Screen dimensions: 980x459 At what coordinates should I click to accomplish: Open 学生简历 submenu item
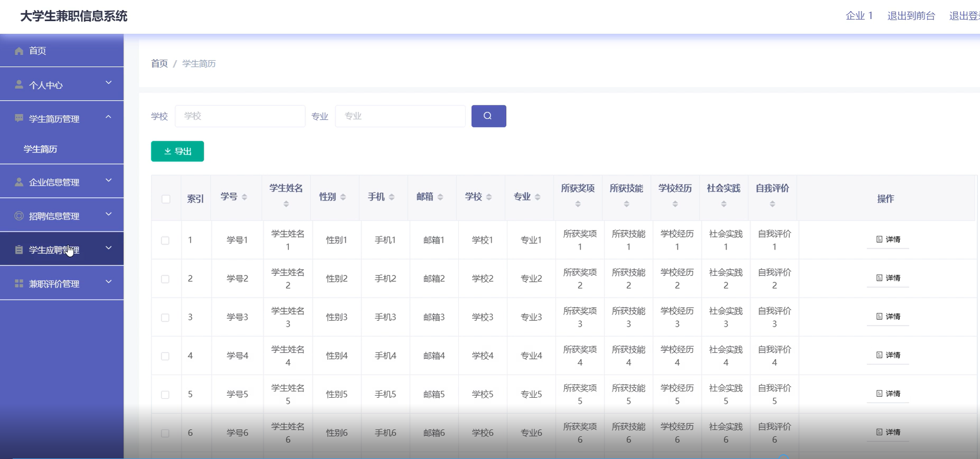click(41, 149)
